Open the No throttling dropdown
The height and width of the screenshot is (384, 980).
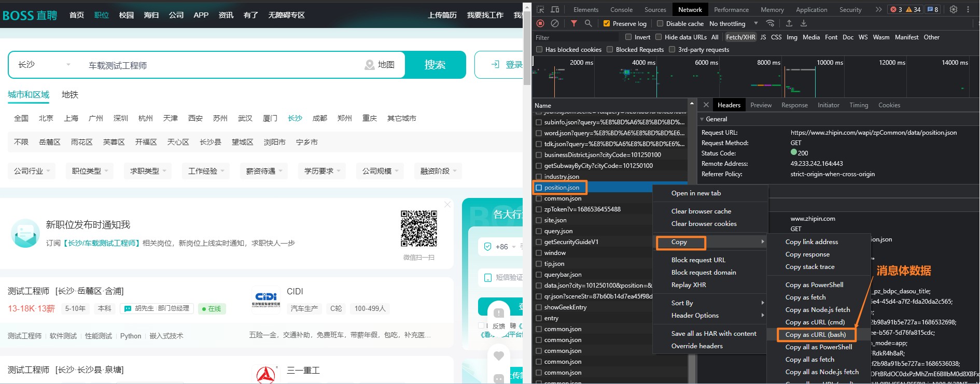733,23
